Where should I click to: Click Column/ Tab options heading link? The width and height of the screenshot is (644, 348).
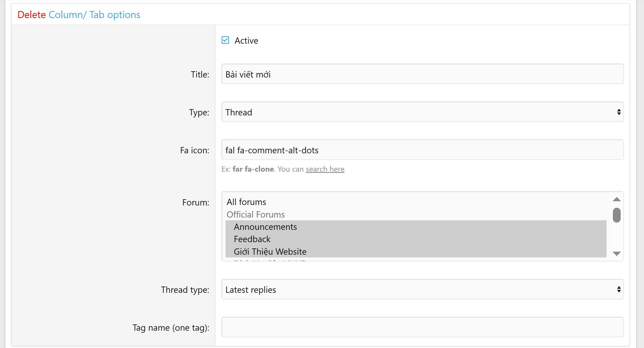[x=94, y=15]
